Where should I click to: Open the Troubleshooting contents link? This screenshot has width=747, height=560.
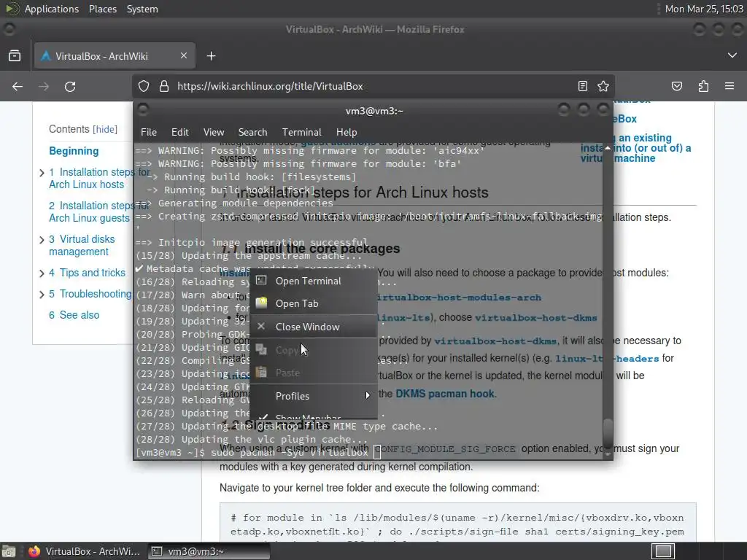point(90,294)
